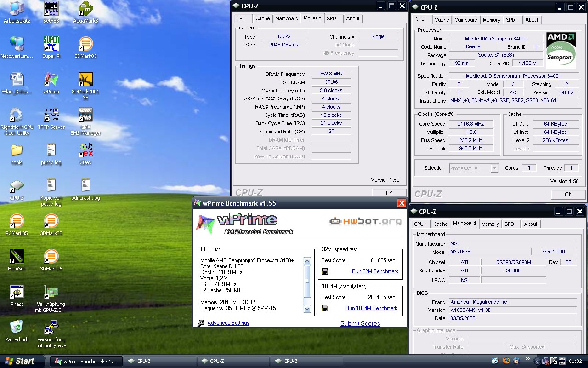The width and height of the screenshot is (588, 368).
Task: Switch to Memory tab in Mainboard CPU-Z window
Action: [490, 224]
